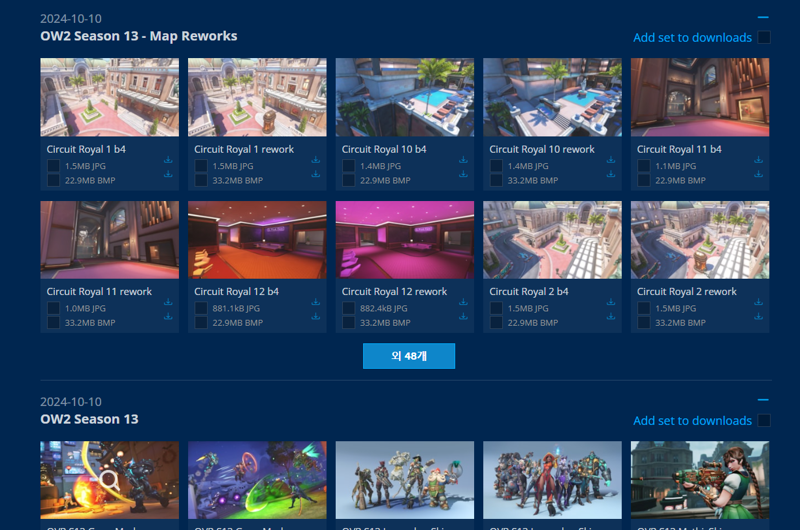
Task: Download Circuit Royal 12 rework BMP
Action: pos(463,316)
